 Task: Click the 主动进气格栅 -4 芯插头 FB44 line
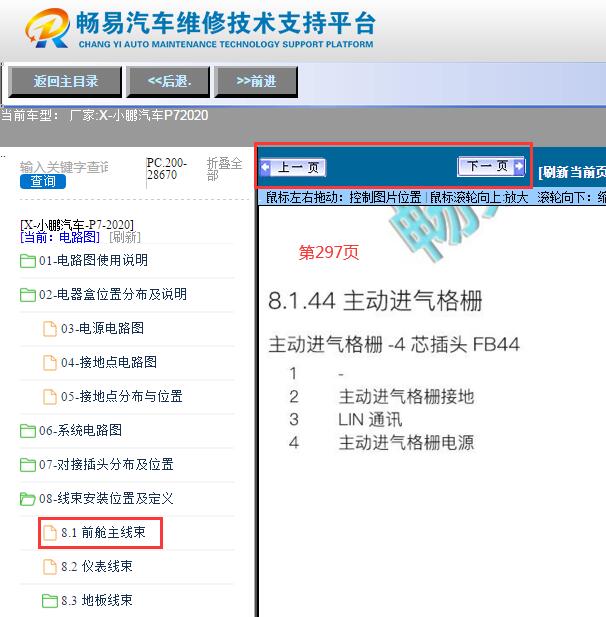[x=394, y=344]
